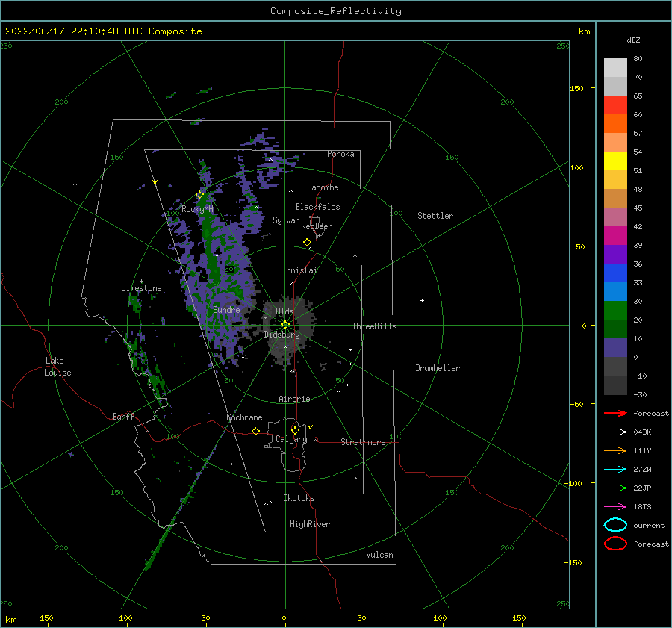The height and width of the screenshot is (628, 672).
Task: Select the yellow 54 dBZ color swatch
Action: [x=615, y=161]
